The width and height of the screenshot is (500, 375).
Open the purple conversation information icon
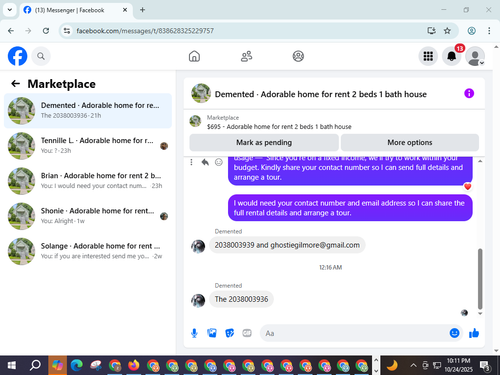(469, 93)
